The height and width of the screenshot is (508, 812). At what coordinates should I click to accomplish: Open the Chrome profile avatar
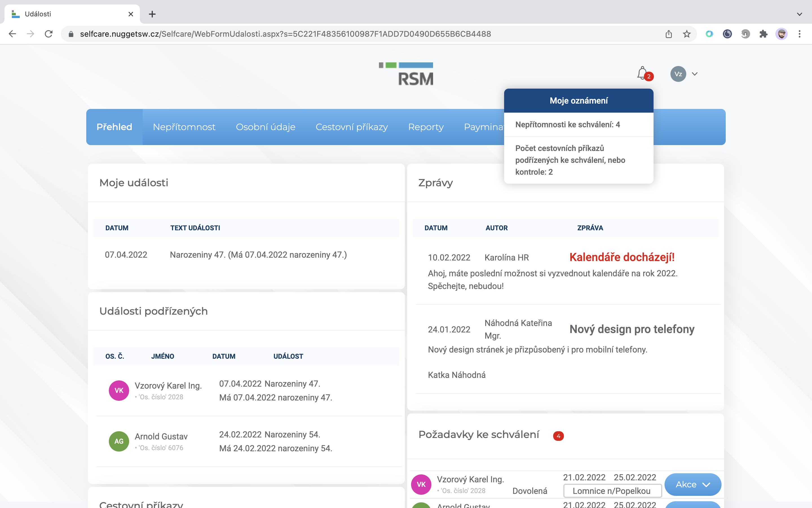(782, 34)
